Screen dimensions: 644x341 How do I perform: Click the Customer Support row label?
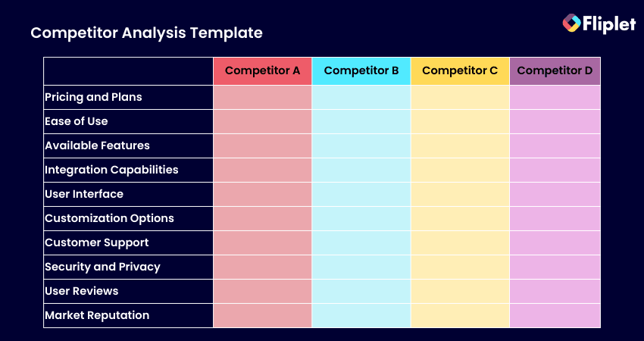(x=97, y=242)
